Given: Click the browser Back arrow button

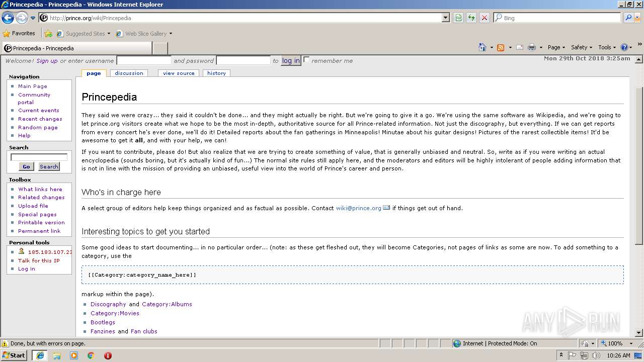Looking at the screenshot, I should [8, 18].
